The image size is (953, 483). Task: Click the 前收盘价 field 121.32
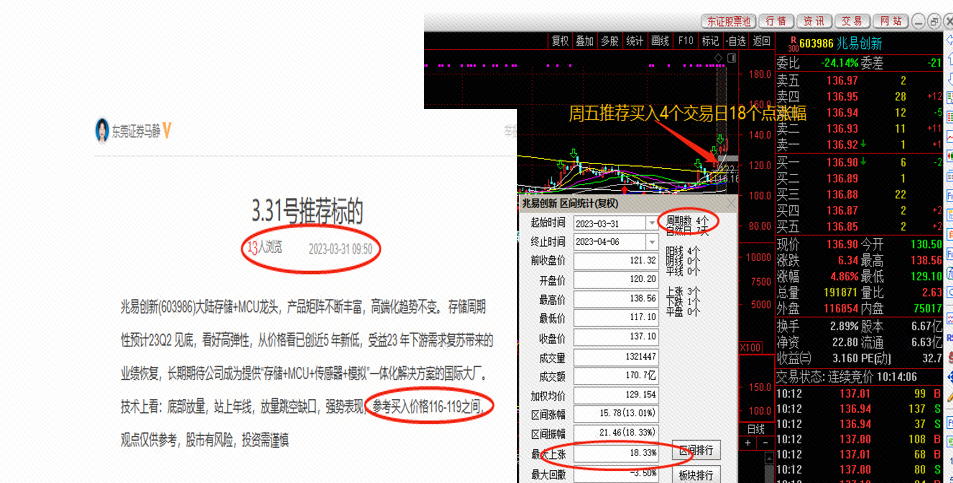point(616,261)
